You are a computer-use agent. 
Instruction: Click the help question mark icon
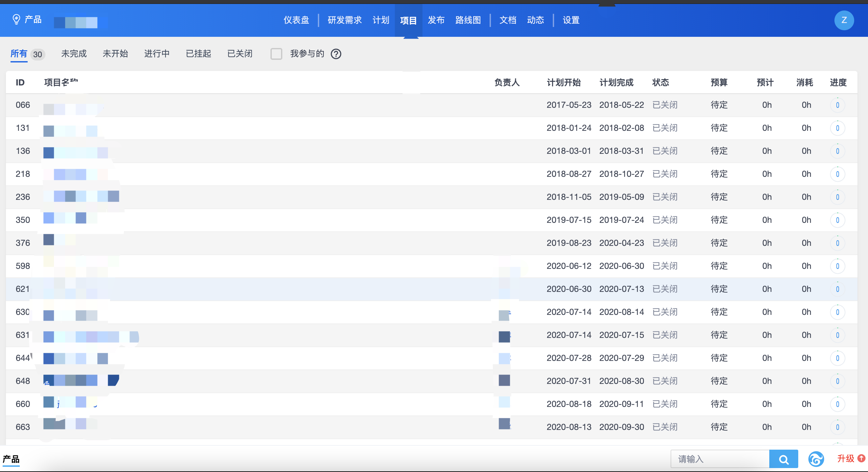click(336, 54)
